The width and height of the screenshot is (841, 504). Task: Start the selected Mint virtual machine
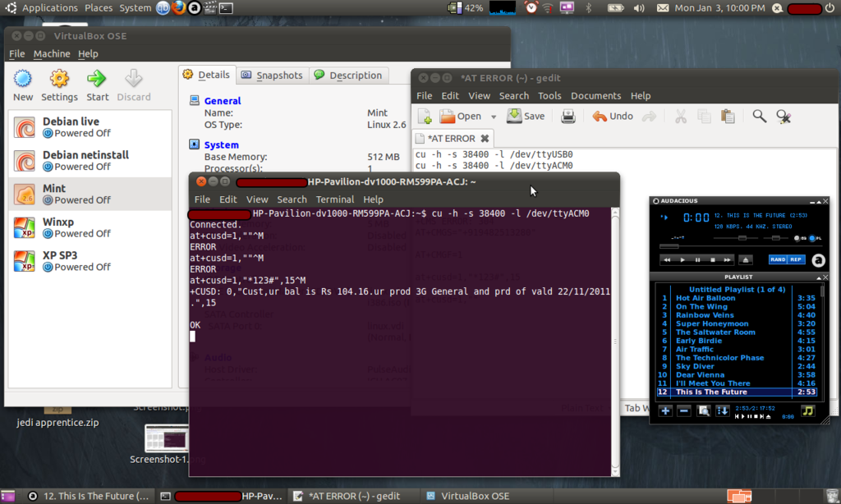tap(97, 85)
